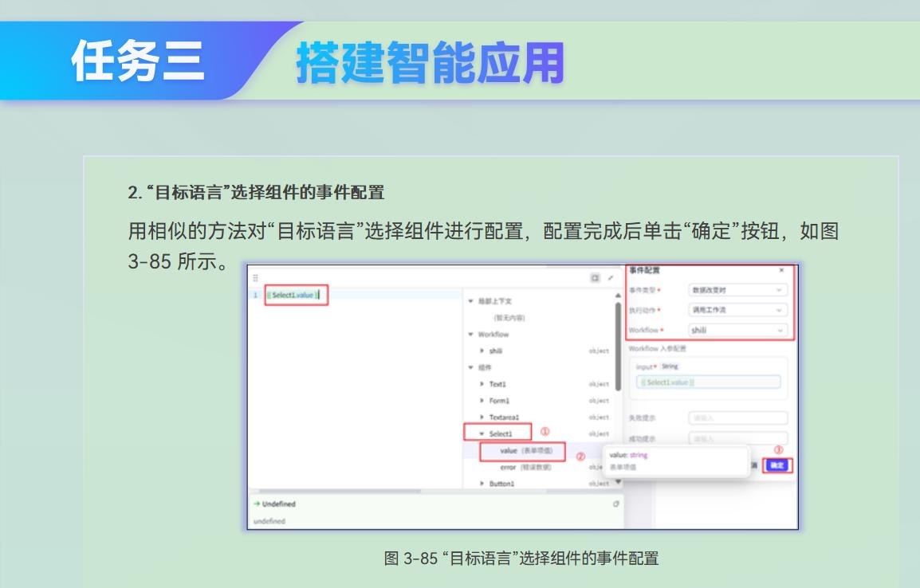The height and width of the screenshot is (588, 920).
Task: Click the 图 3-85 figure caption
Action: pos(521,558)
